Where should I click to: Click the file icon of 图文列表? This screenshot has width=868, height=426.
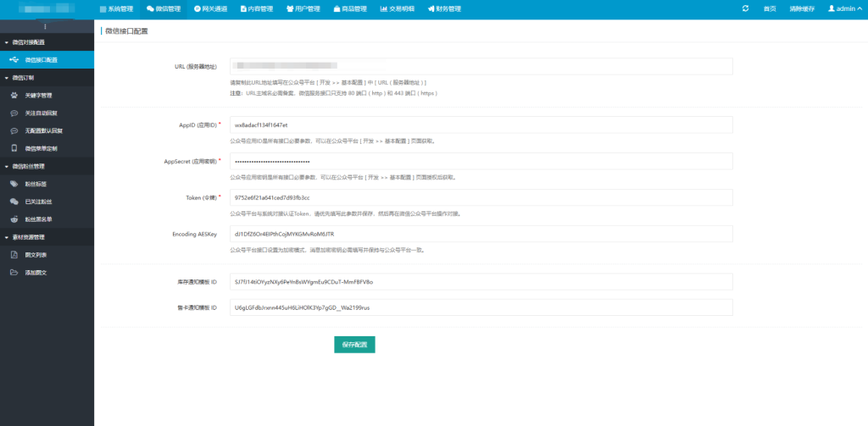(x=14, y=254)
